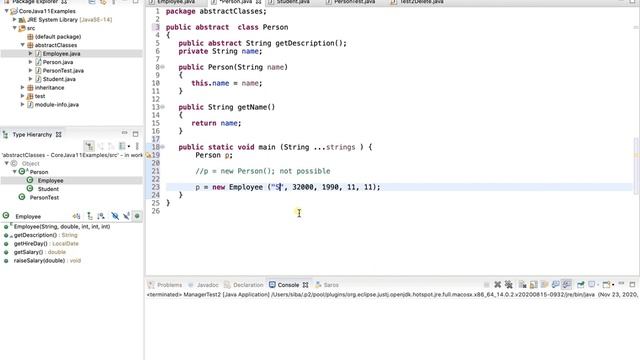Minimize the Type Hierarchy view

click(x=124, y=133)
